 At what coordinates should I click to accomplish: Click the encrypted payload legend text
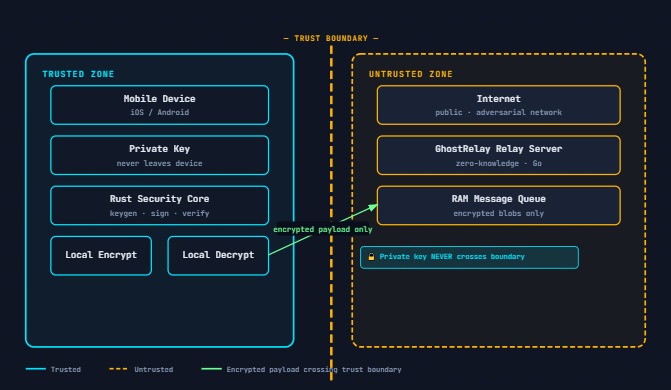pyautogui.click(x=314, y=369)
